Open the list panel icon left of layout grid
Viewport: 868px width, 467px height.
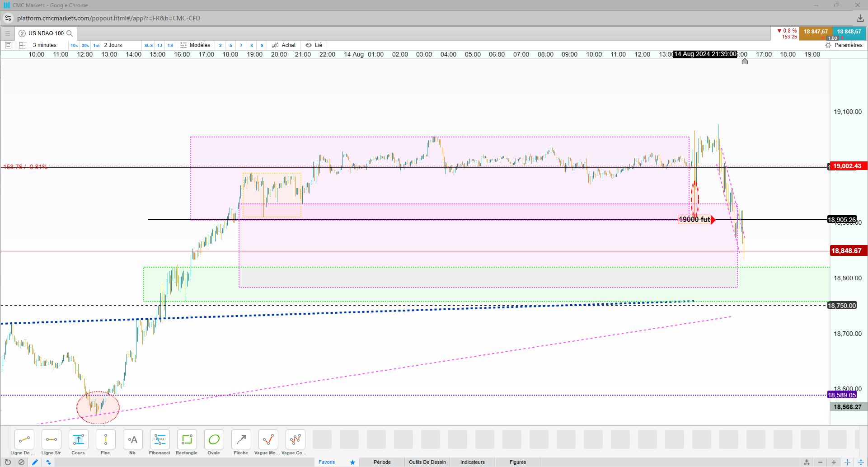[x=8, y=45]
